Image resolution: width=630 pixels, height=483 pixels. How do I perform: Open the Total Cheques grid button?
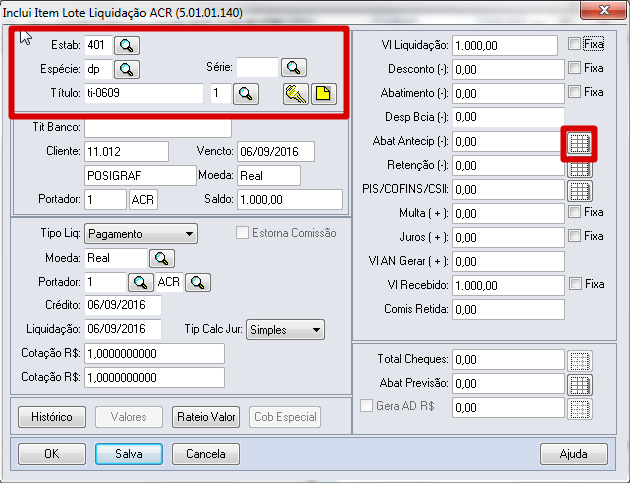(579, 361)
